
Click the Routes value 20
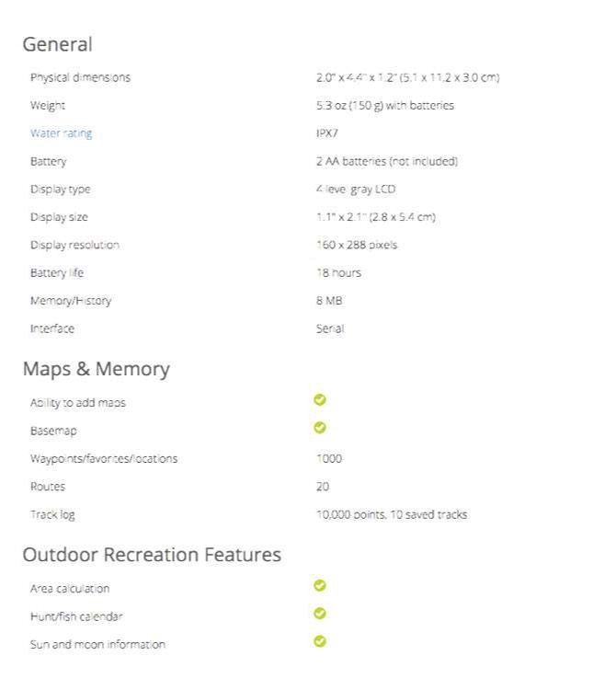pyautogui.click(x=323, y=487)
